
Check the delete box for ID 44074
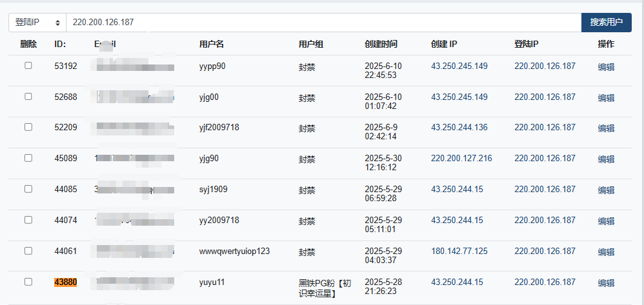pyautogui.click(x=28, y=220)
